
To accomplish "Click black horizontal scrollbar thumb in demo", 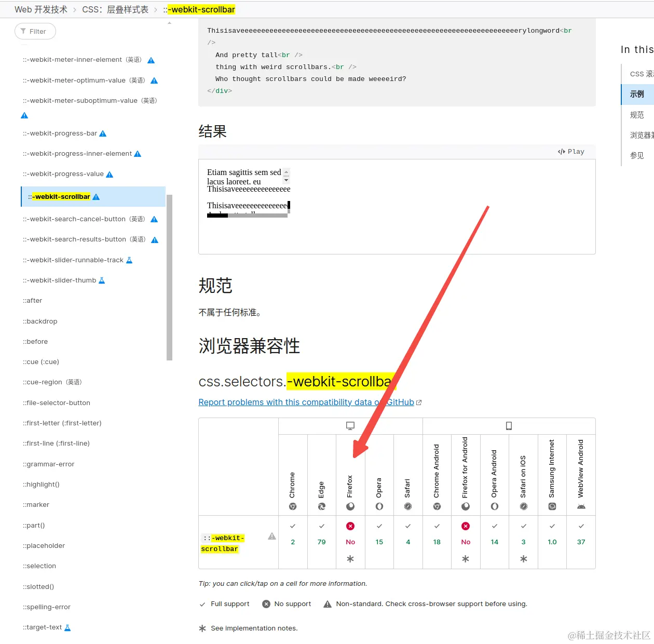I will click(x=217, y=215).
